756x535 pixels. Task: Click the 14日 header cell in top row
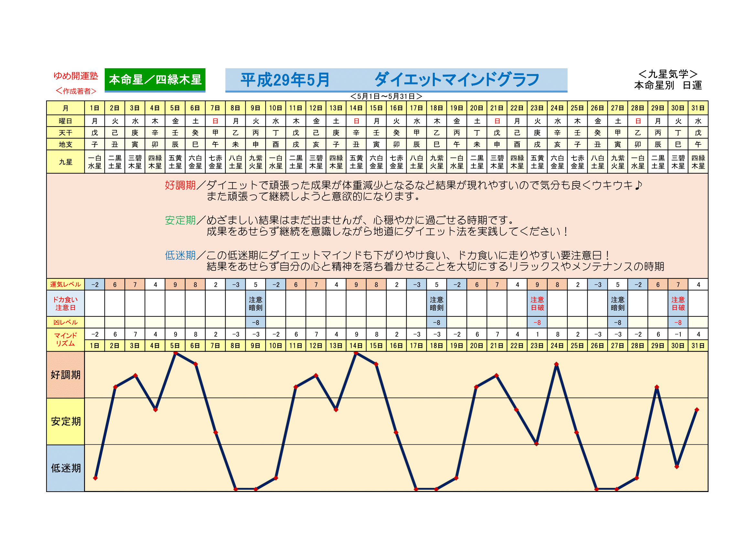[356, 108]
